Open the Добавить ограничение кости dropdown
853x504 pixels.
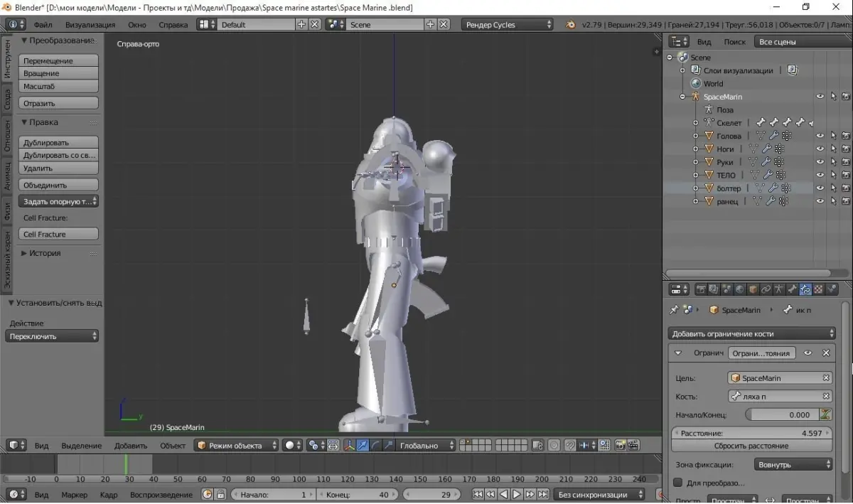(752, 333)
